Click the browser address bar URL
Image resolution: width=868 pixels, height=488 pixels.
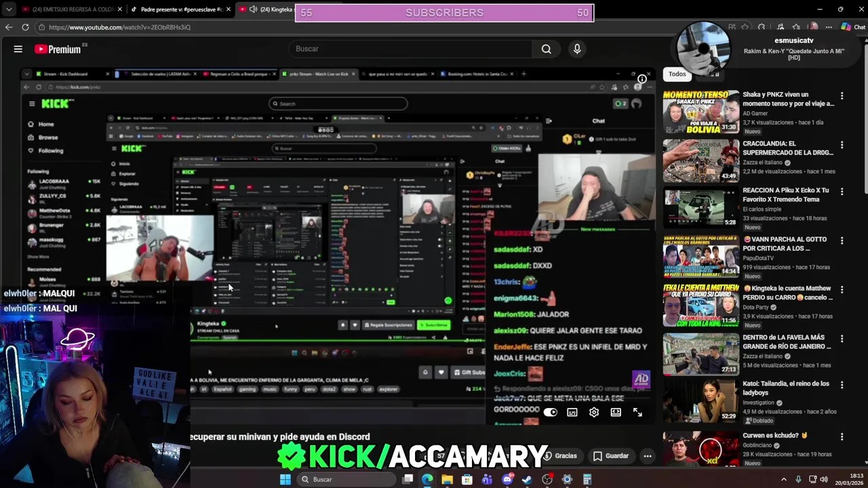tap(119, 27)
